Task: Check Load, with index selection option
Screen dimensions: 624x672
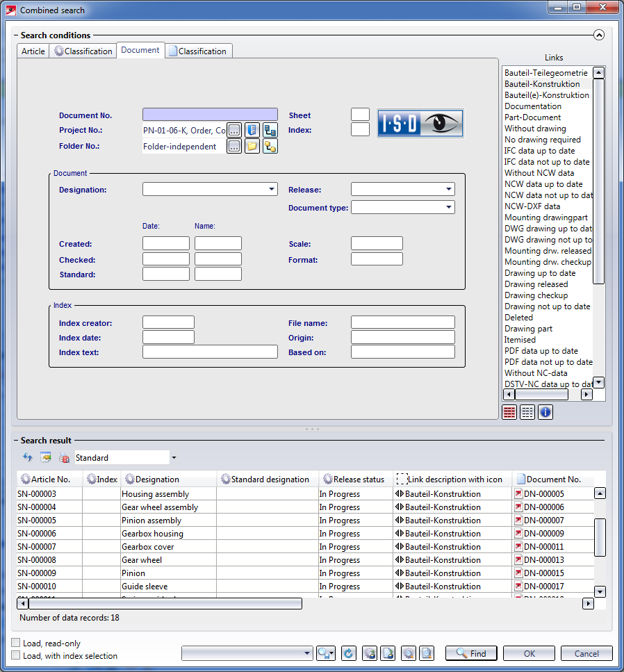Action: 16,655
